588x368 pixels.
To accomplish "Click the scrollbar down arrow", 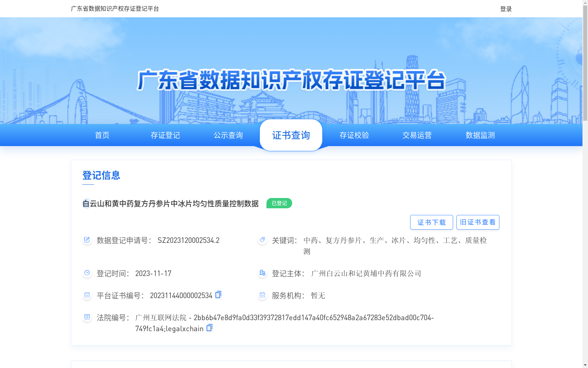I will coord(585,365).
